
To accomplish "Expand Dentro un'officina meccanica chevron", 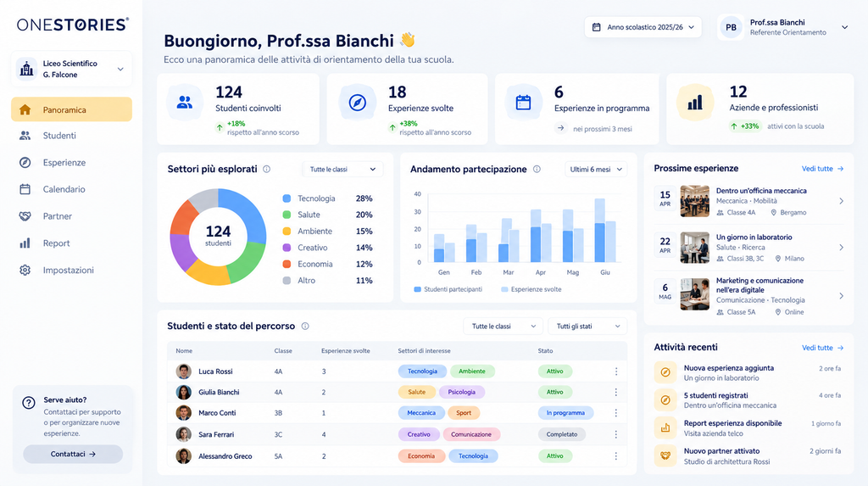I will (x=841, y=201).
